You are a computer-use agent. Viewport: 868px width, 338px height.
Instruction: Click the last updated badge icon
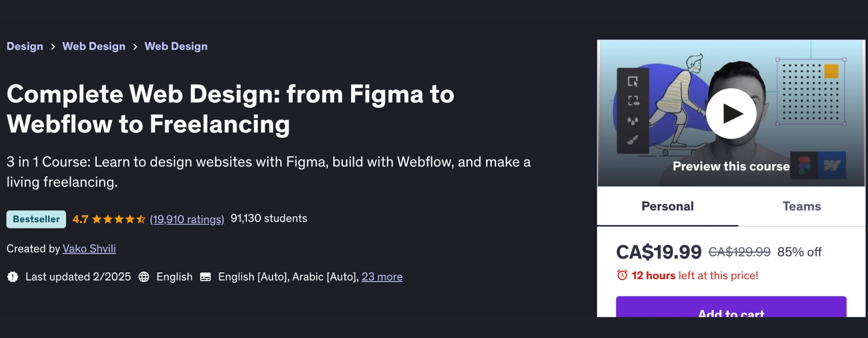tap(13, 277)
